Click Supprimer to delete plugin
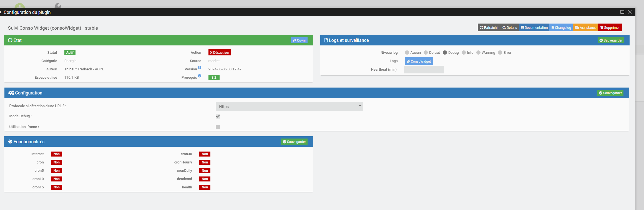The width and height of the screenshot is (644, 210). [x=610, y=28]
